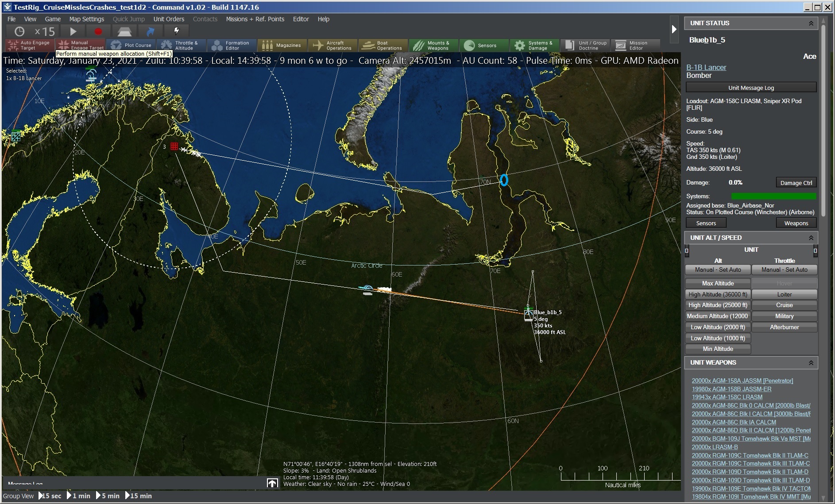Select the red hostile unit marker on map
The image size is (835, 504).
tap(174, 146)
